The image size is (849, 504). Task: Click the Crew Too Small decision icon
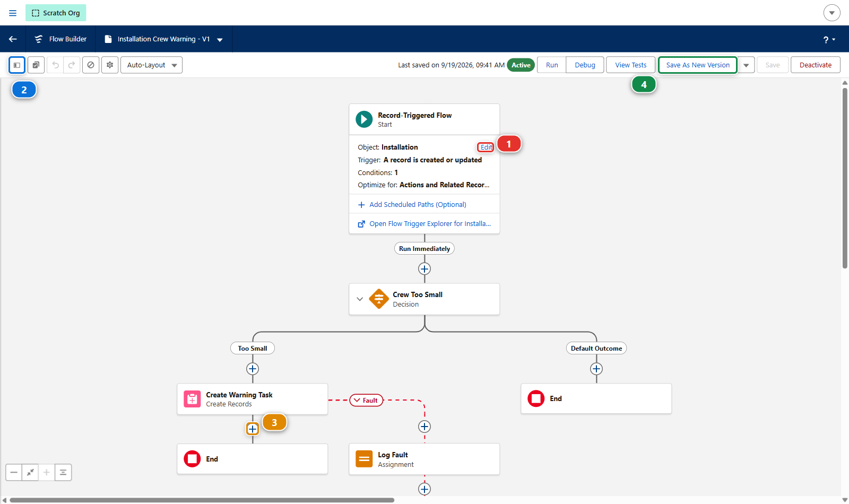[379, 299]
